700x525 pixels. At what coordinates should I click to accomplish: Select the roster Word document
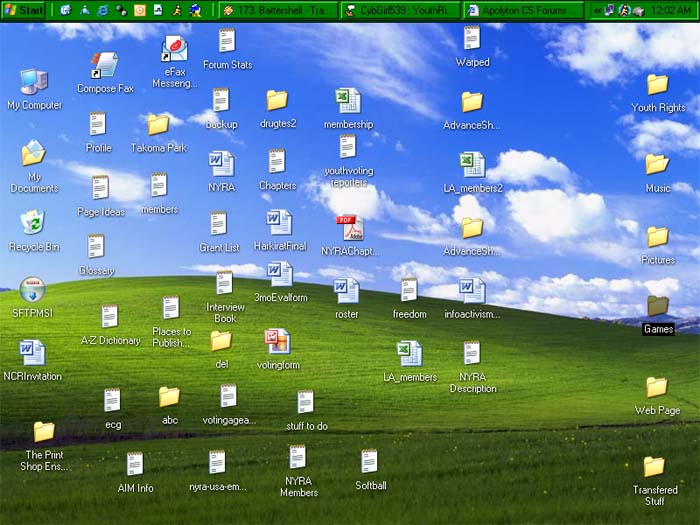pyautogui.click(x=346, y=291)
